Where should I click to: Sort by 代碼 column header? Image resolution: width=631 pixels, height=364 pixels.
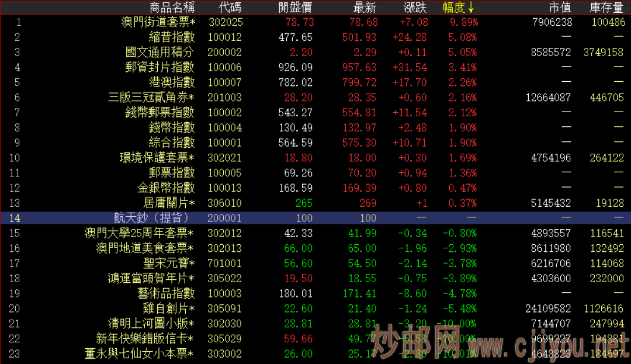pos(230,8)
